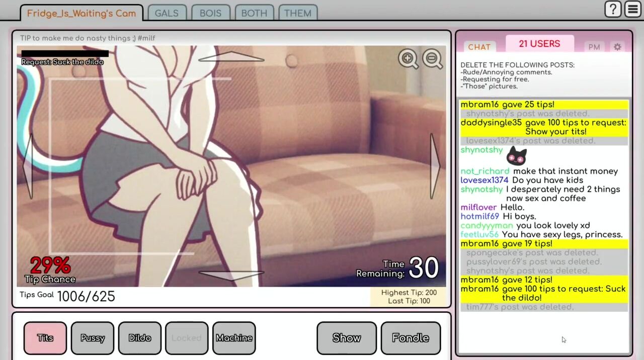
Task: Zoom out with the magnifier minus icon
Action: (x=432, y=59)
